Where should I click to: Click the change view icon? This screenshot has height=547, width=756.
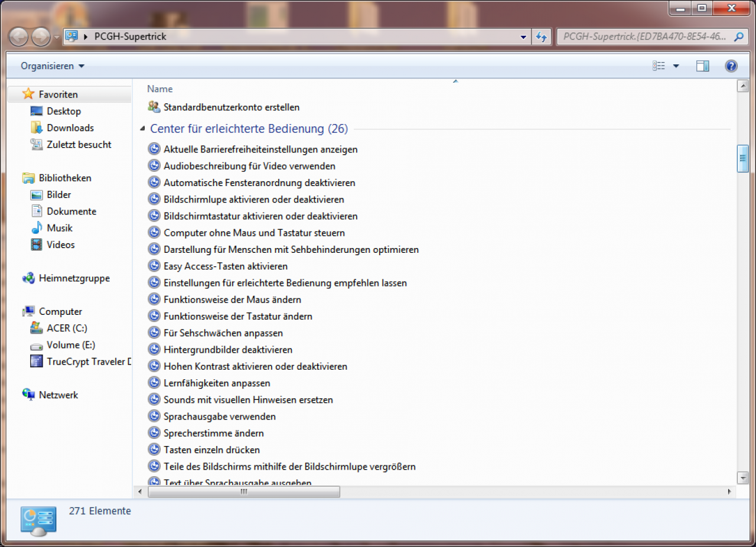(x=659, y=66)
